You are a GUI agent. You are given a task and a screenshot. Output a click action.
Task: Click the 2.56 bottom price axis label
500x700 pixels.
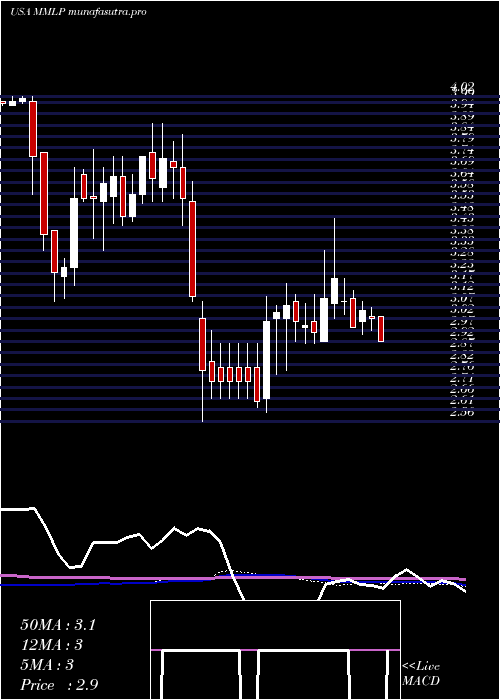point(462,412)
